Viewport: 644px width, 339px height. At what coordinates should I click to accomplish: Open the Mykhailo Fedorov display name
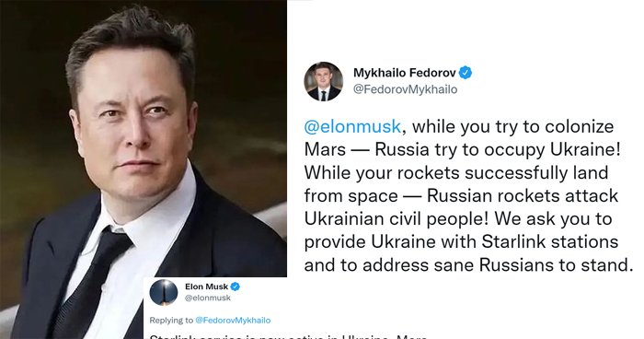coord(405,73)
